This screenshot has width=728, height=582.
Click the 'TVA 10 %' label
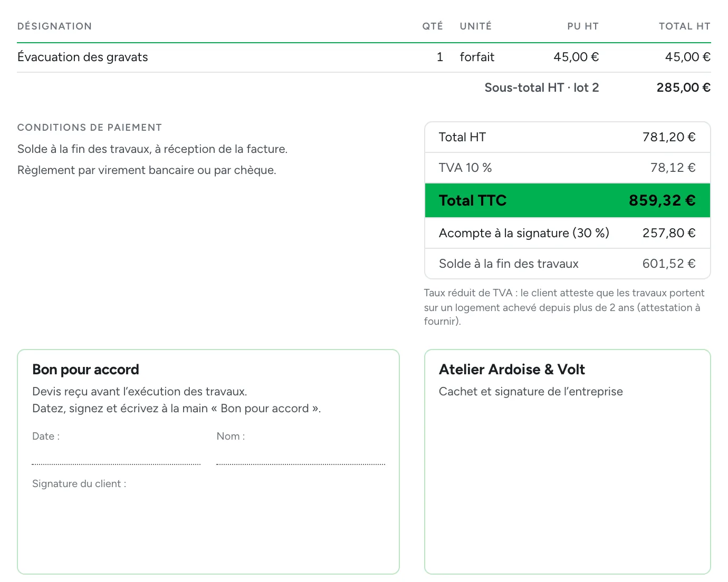[x=465, y=168]
